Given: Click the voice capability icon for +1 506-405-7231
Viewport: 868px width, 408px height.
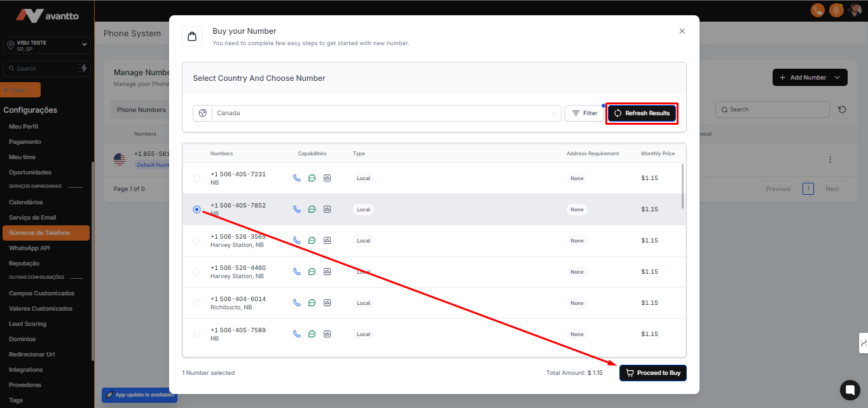Looking at the screenshot, I should [x=296, y=178].
